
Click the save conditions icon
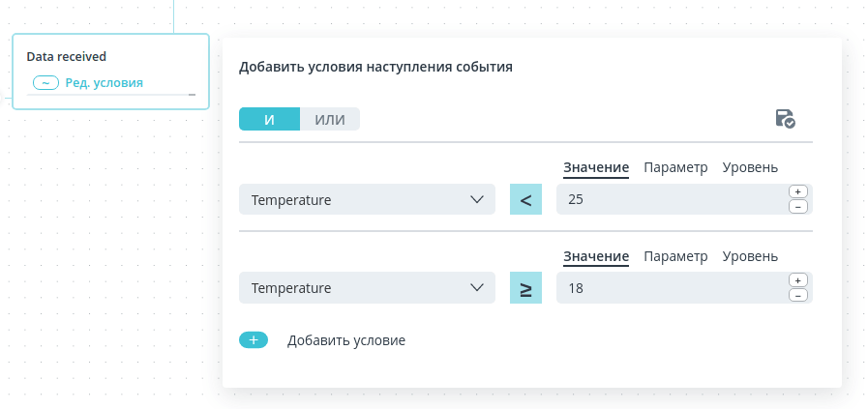click(x=785, y=119)
